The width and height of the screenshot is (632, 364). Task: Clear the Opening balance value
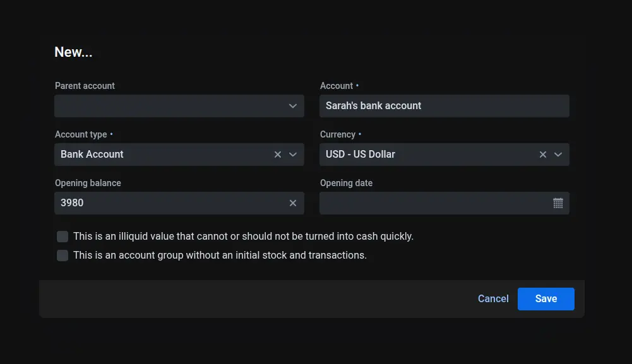tap(293, 203)
